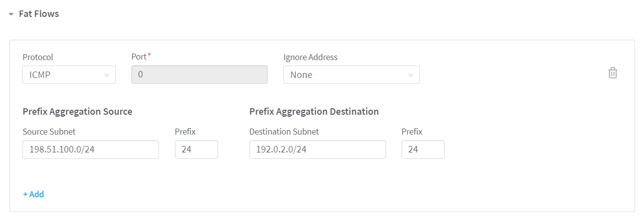The image size is (644, 218).
Task: Click the Protocol field label
Action: point(38,57)
